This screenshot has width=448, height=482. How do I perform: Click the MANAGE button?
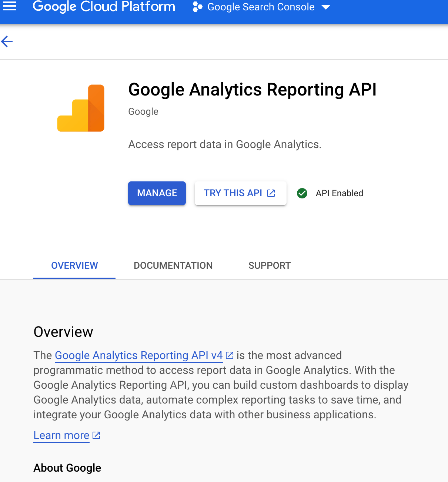(157, 193)
